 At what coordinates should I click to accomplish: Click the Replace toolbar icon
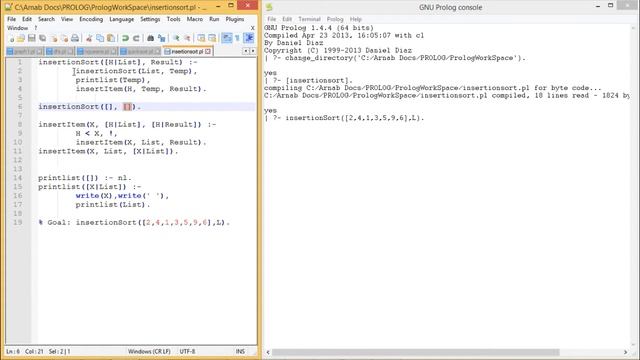pyautogui.click(x=162, y=38)
